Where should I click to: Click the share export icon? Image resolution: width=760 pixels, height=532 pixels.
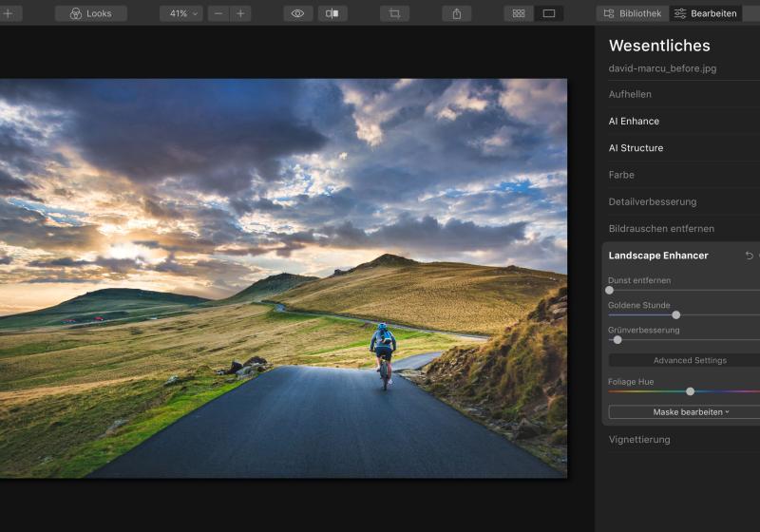coord(457,13)
